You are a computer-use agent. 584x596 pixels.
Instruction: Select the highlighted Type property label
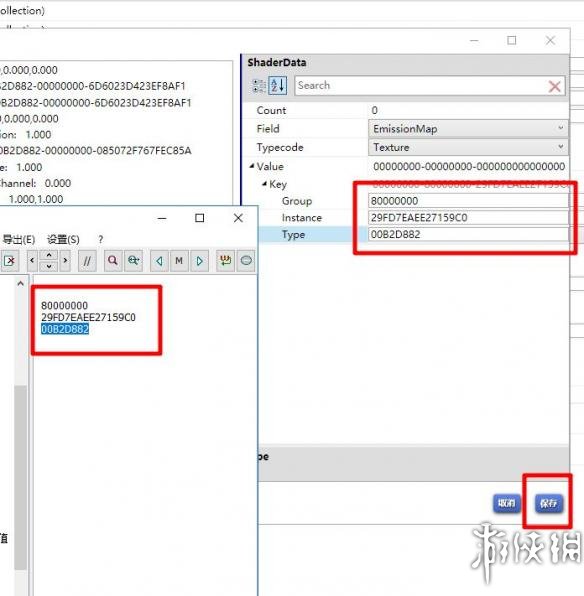point(293,234)
